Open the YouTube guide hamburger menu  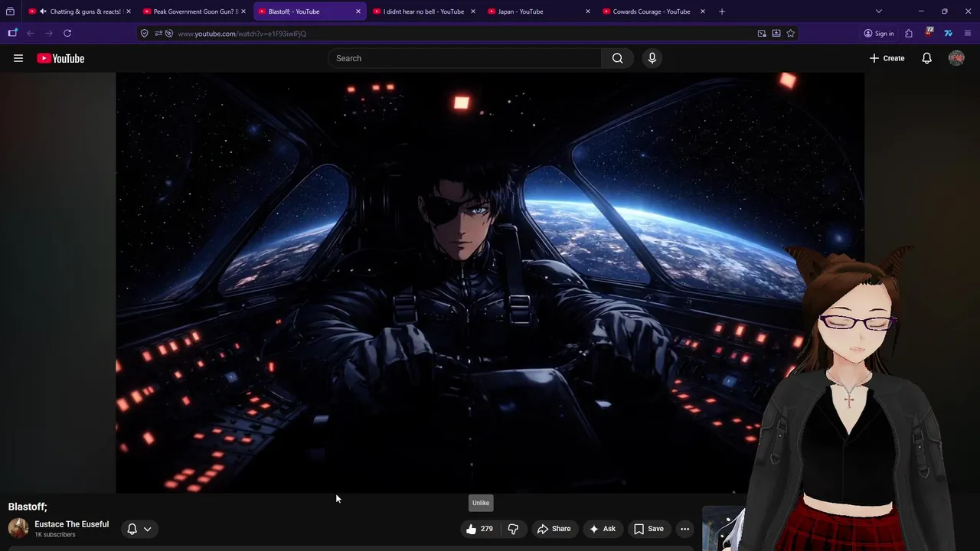click(18, 58)
